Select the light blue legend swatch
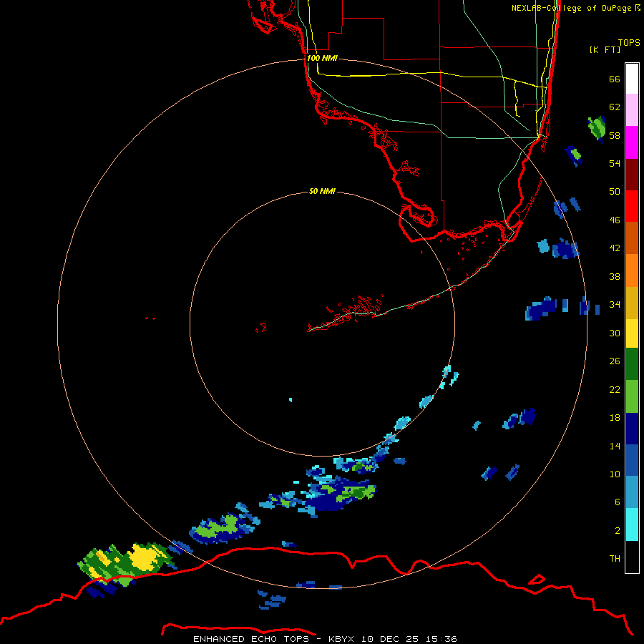Image resolution: width=644 pixels, height=644 pixels. 632,492
